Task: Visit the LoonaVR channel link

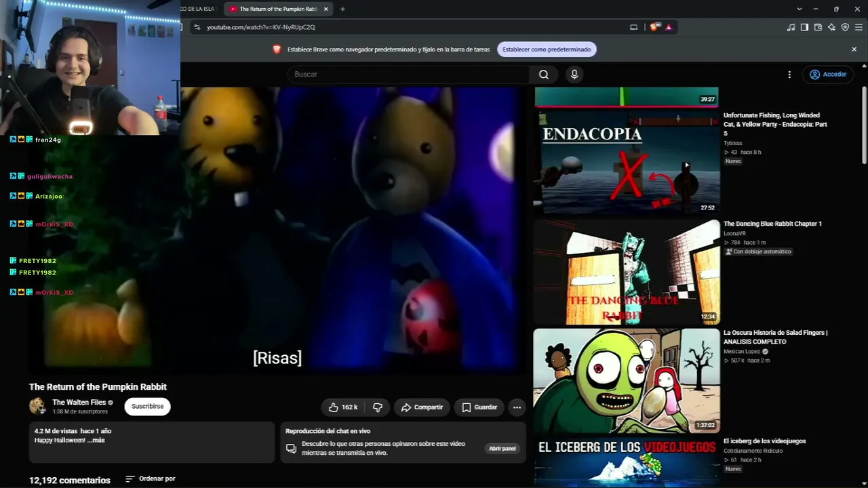Action: click(734, 234)
